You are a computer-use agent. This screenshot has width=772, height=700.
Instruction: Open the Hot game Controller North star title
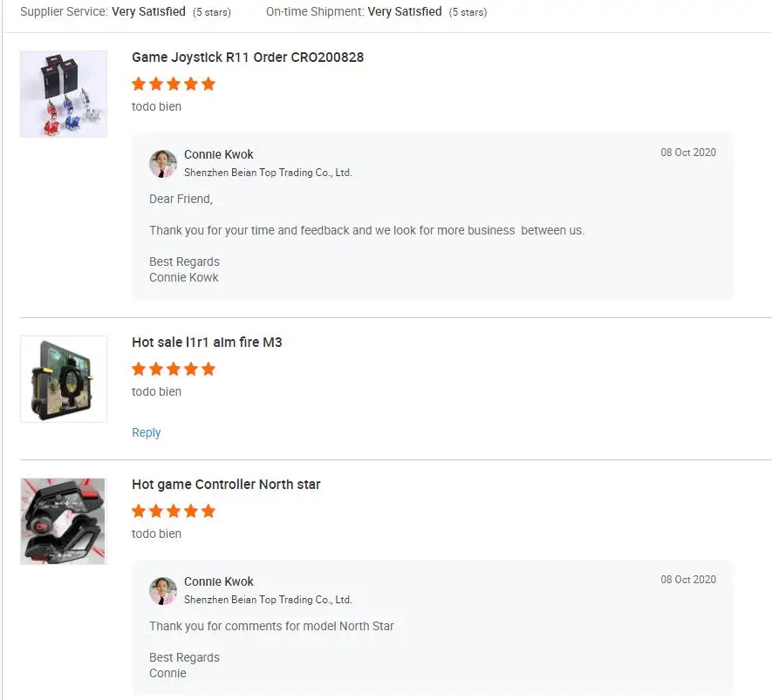coord(226,485)
